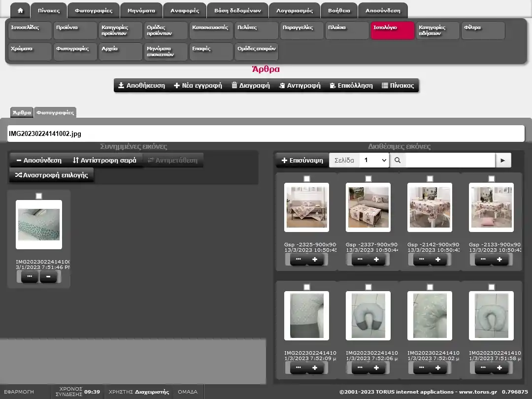532x399 pixels.
Task: Detach attached image with minus button
Action: click(x=48, y=277)
